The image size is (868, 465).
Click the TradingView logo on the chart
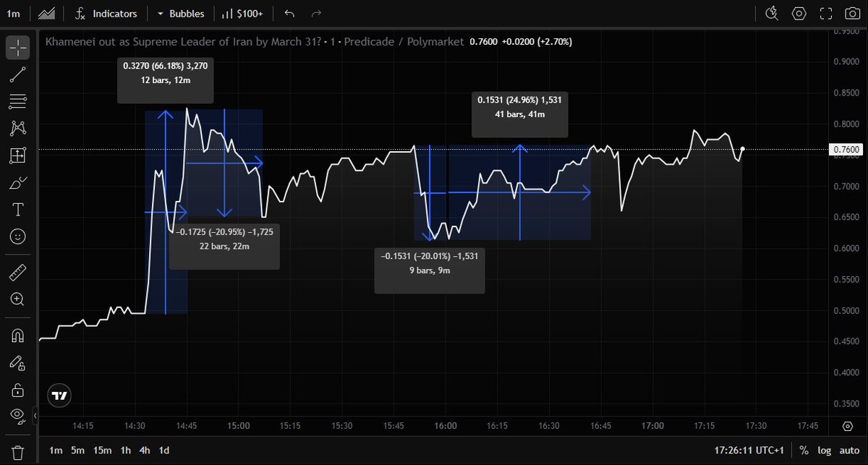pyautogui.click(x=60, y=396)
